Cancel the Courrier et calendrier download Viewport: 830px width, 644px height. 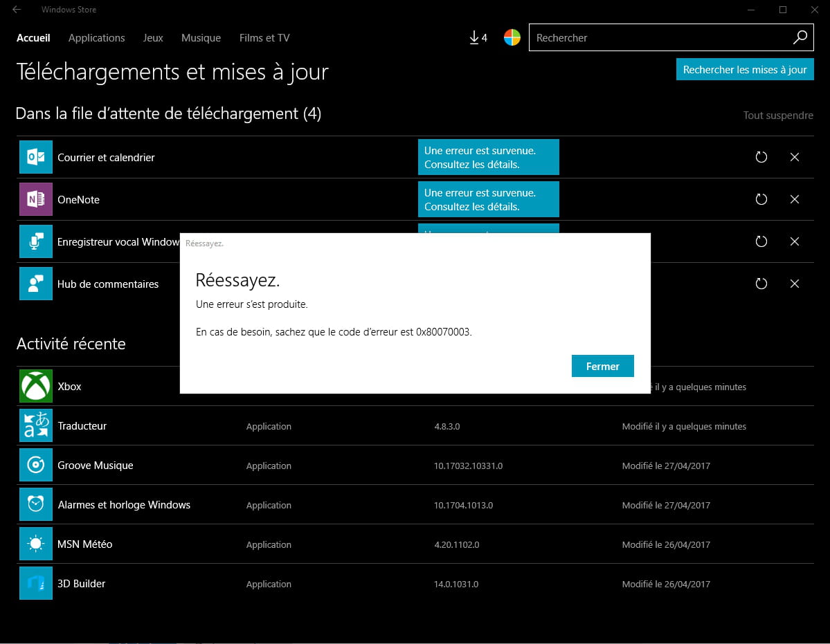click(795, 157)
